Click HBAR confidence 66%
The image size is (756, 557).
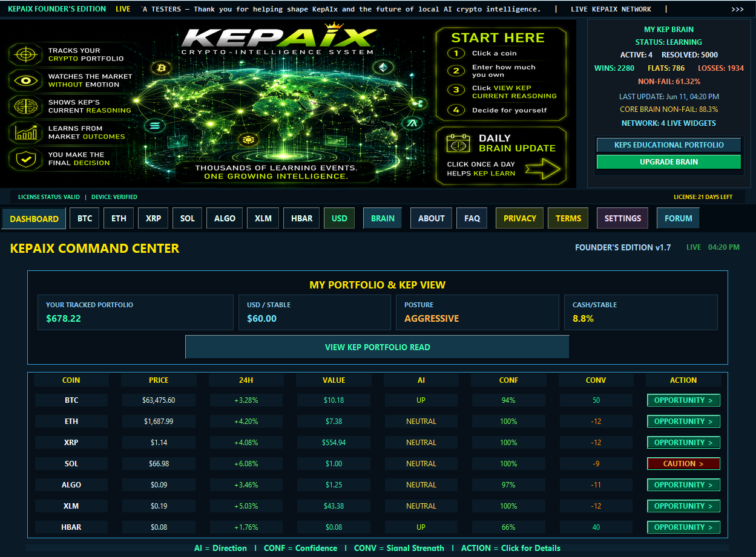click(x=508, y=527)
